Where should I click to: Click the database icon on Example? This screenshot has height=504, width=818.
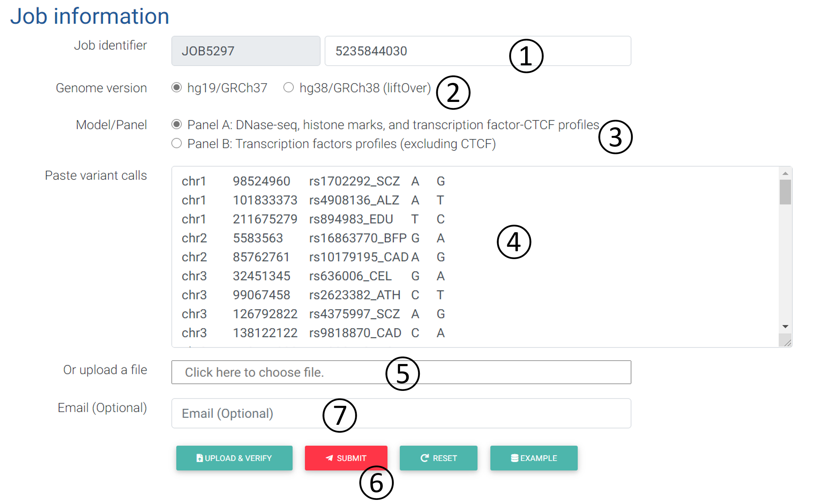[514, 458]
